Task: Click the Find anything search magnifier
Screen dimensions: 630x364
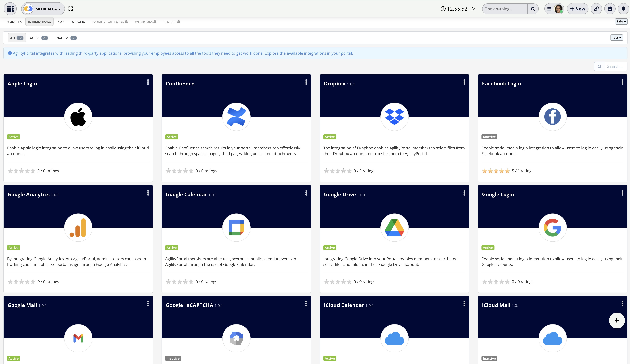Action: point(533,9)
